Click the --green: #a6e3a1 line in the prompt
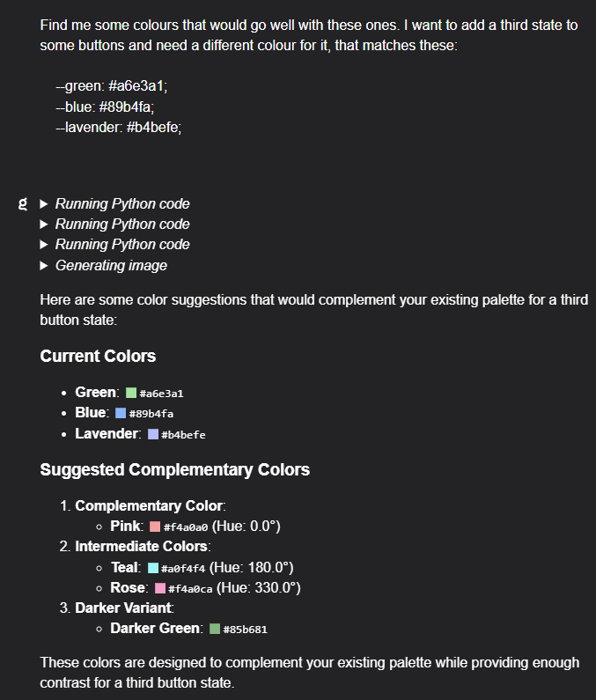596x700 pixels. click(112, 85)
